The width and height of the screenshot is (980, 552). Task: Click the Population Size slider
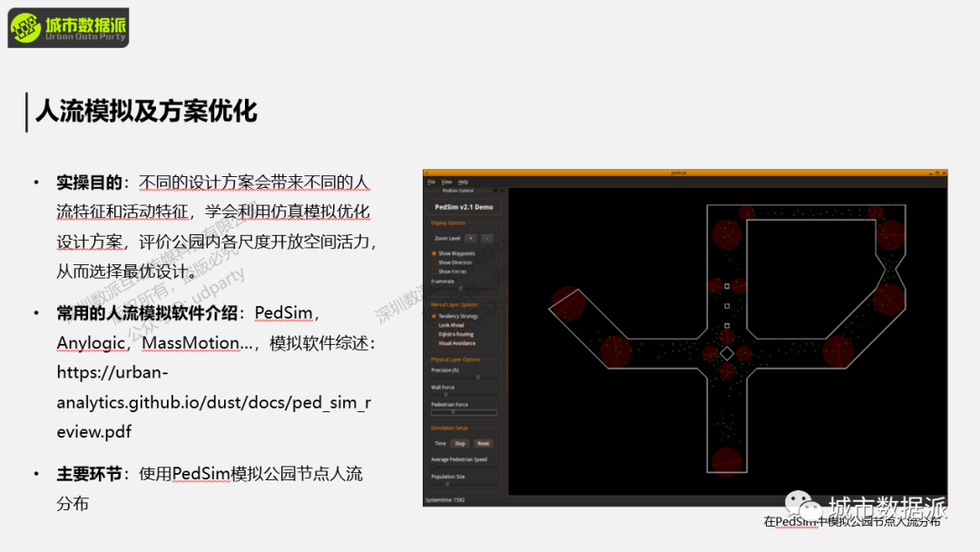(x=464, y=484)
